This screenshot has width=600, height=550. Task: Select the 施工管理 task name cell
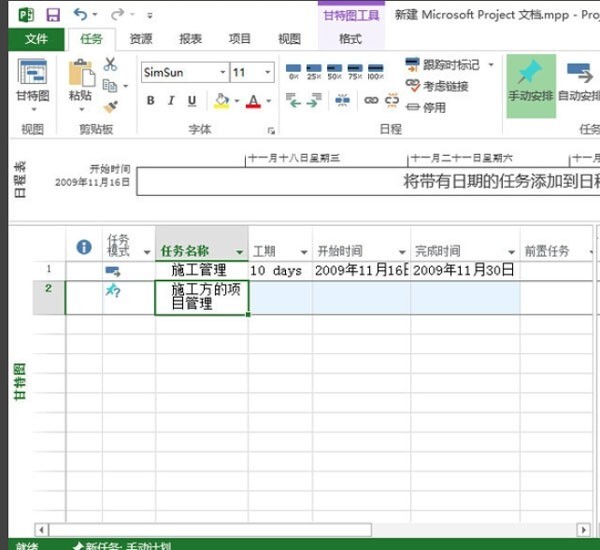[200, 270]
